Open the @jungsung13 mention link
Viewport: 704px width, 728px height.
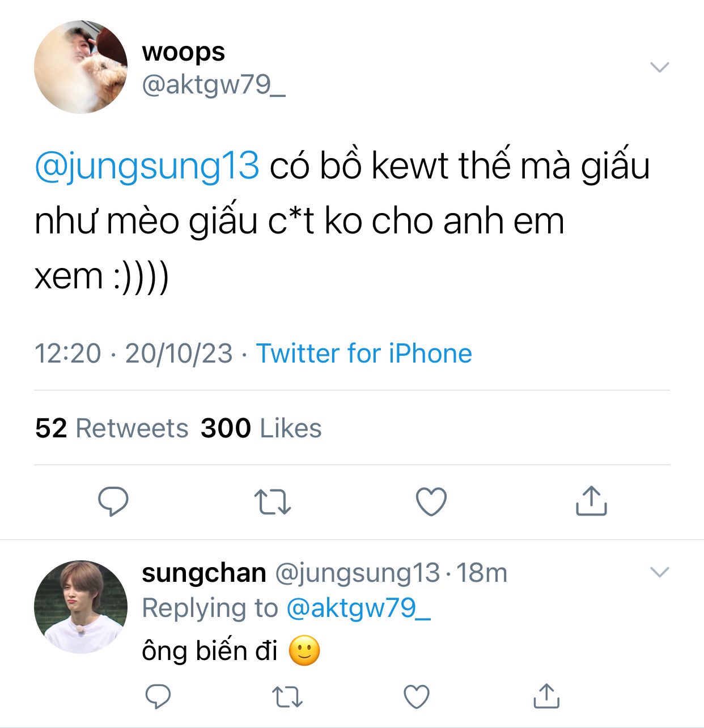(x=147, y=166)
